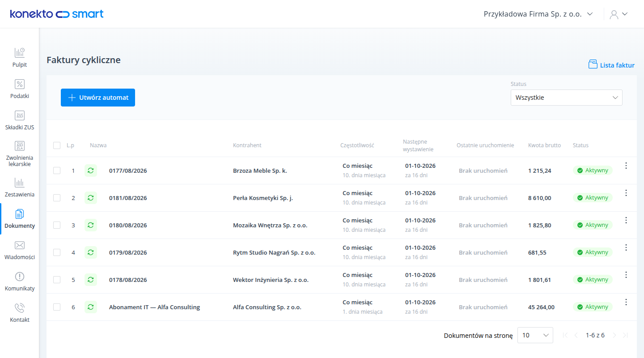
Task: Click recurring icon for invoice 0177/08/2026
Action: click(x=91, y=170)
